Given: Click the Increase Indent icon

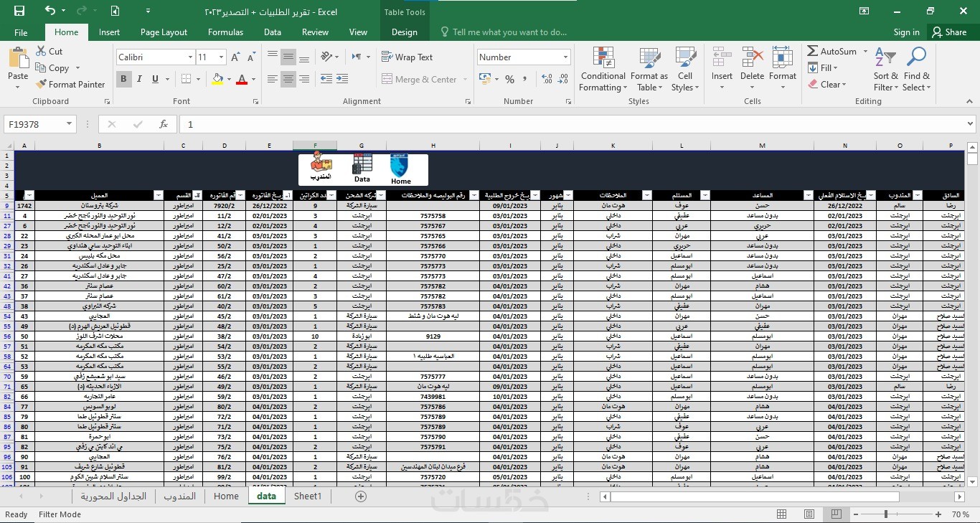Looking at the screenshot, I should [x=344, y=79].
